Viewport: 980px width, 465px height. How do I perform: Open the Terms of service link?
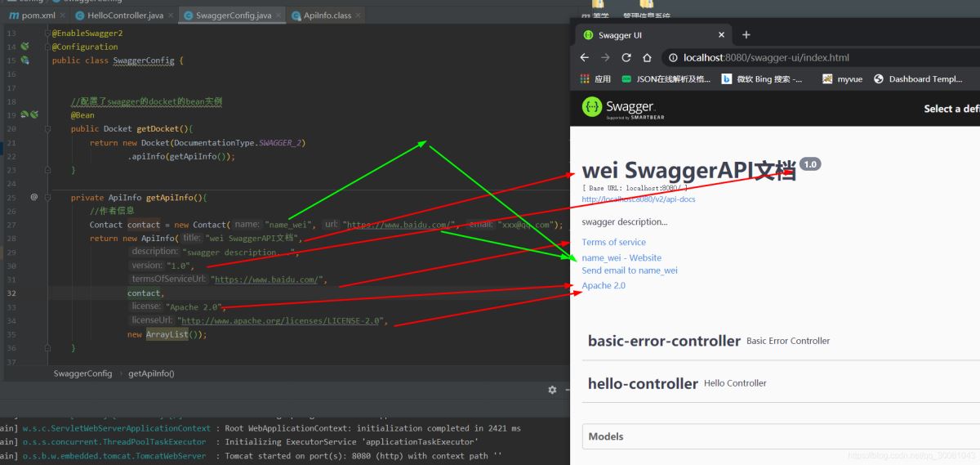(613, 242)
